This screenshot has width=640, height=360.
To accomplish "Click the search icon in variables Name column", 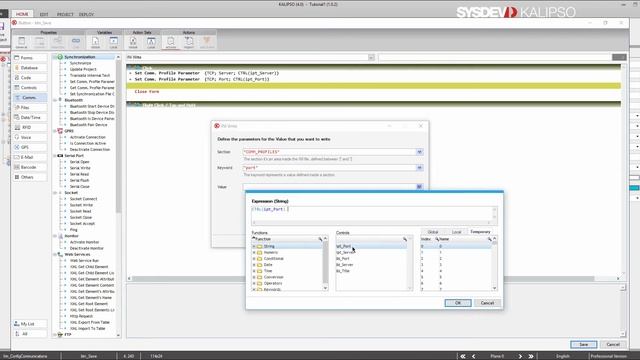I will pyautogui.click(x=489, y=239).
